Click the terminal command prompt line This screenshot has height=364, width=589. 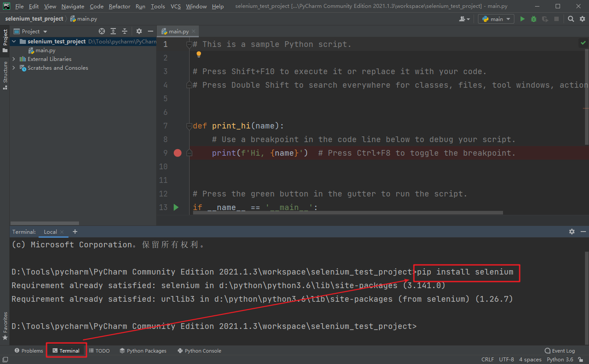click(x=214, y=326)
